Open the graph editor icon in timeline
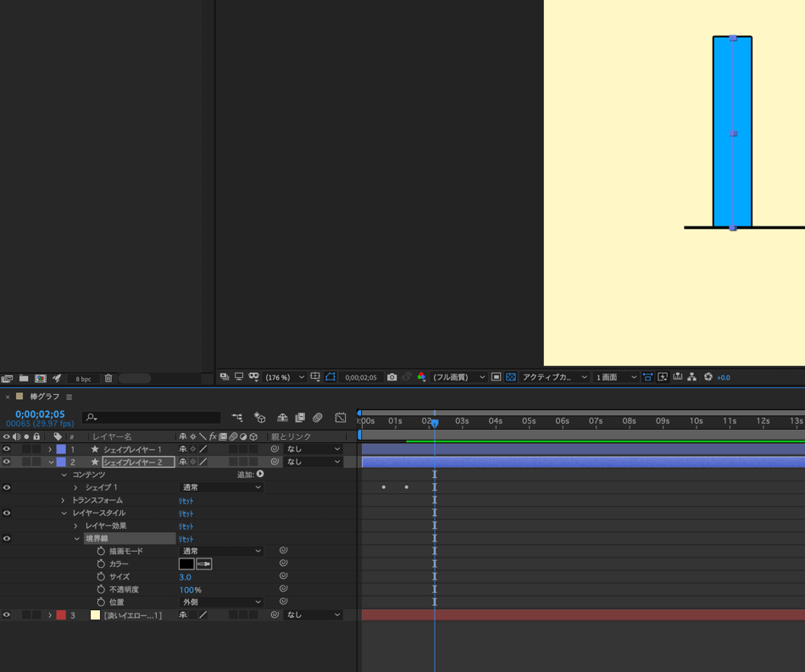Viewport: 805px width, 672px height. (x=341, y=418)
